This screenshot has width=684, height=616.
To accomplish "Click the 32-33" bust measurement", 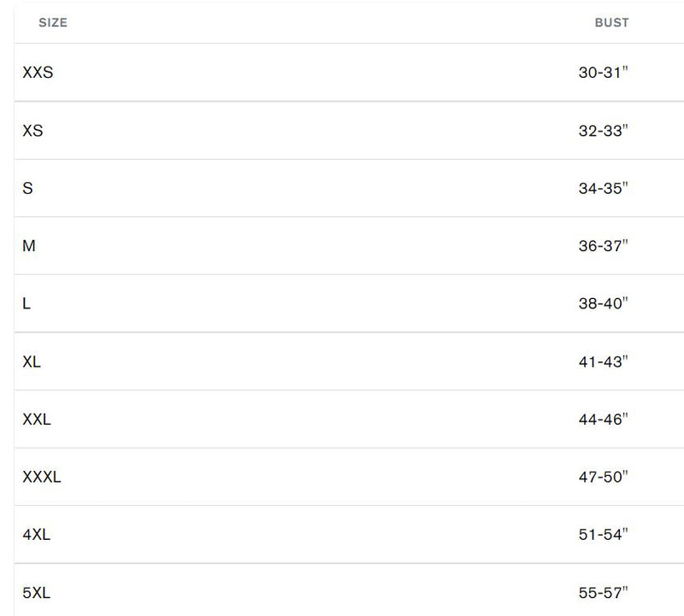I will tap(604, 131).
